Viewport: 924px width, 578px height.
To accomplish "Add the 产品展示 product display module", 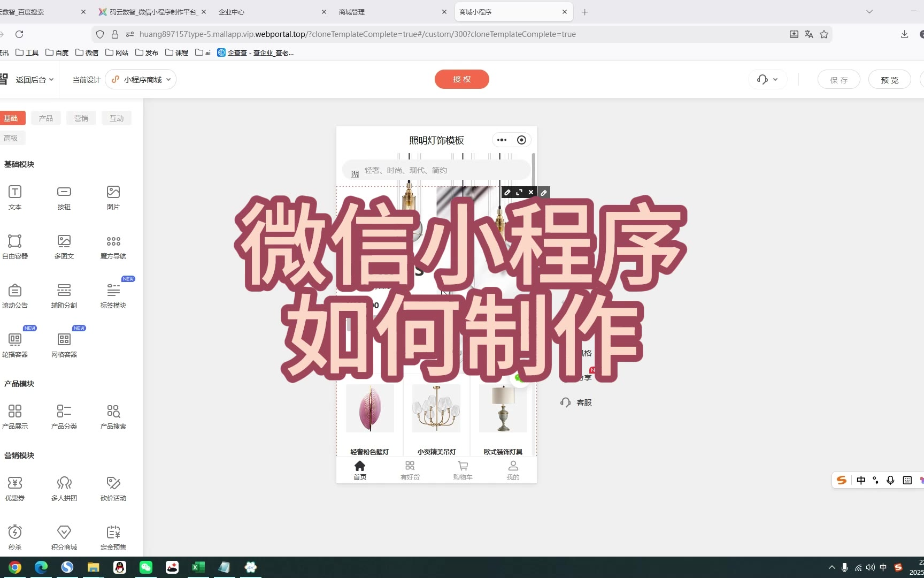I will point(15,416).
